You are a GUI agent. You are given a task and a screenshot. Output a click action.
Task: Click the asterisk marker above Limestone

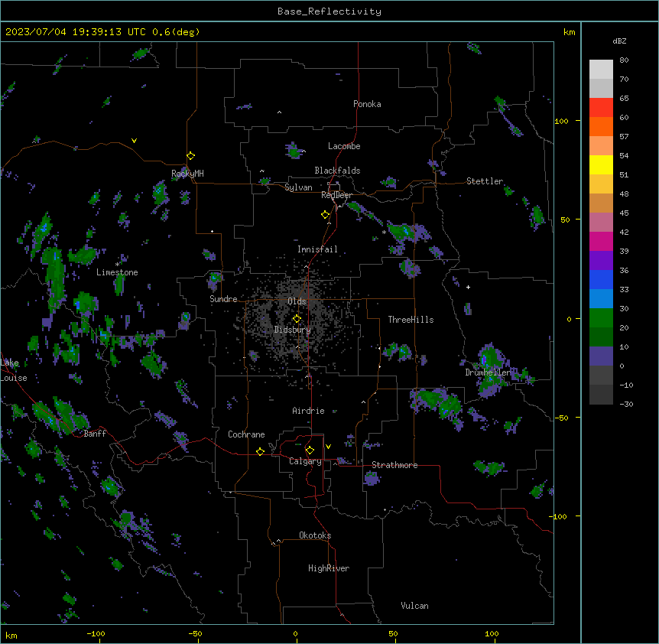tap(117, 265)
